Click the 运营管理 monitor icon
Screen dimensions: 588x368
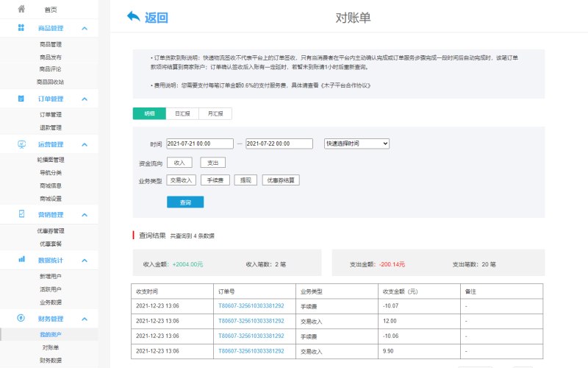point(21,144)
